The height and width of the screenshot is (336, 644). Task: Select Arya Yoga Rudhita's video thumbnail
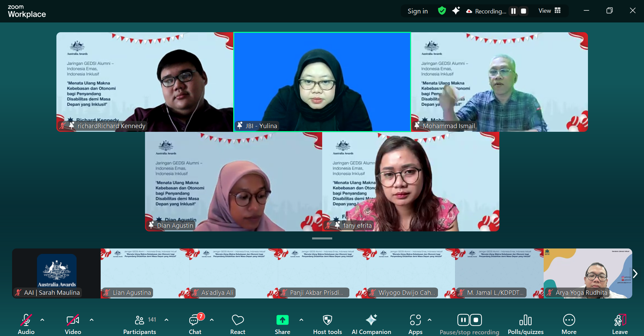(588, 273)
